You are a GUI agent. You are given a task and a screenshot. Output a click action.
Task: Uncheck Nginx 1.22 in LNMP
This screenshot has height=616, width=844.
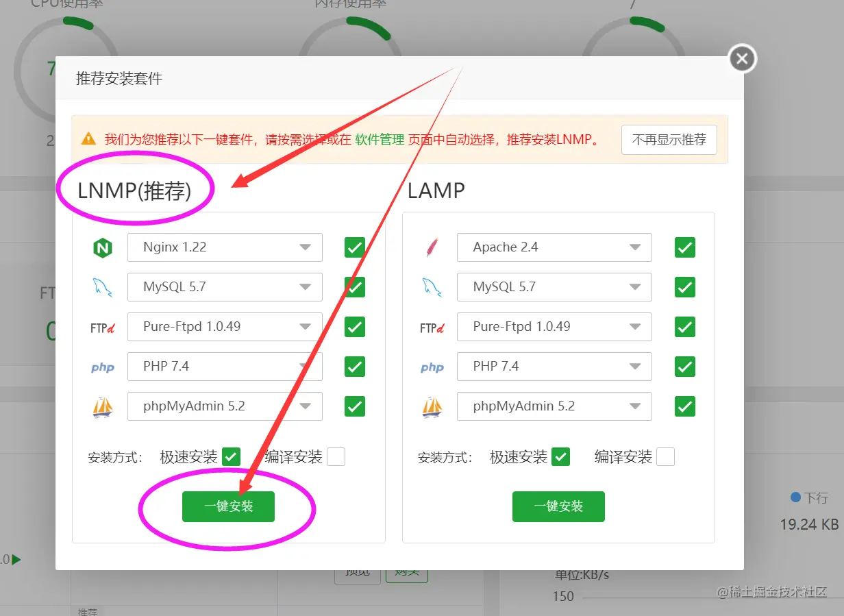tap(355, 247)
